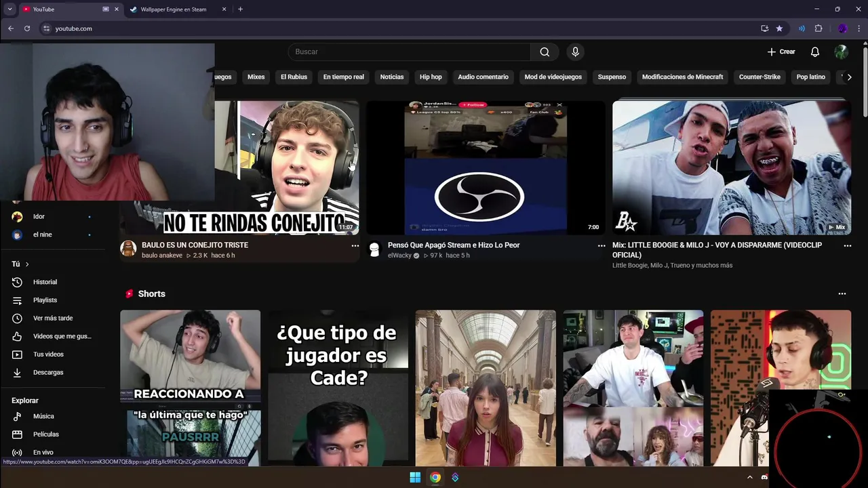Select the Modificaciones de Minecraft chip
The height and width of the screenshot is (488, 868).
coord(682,77)
